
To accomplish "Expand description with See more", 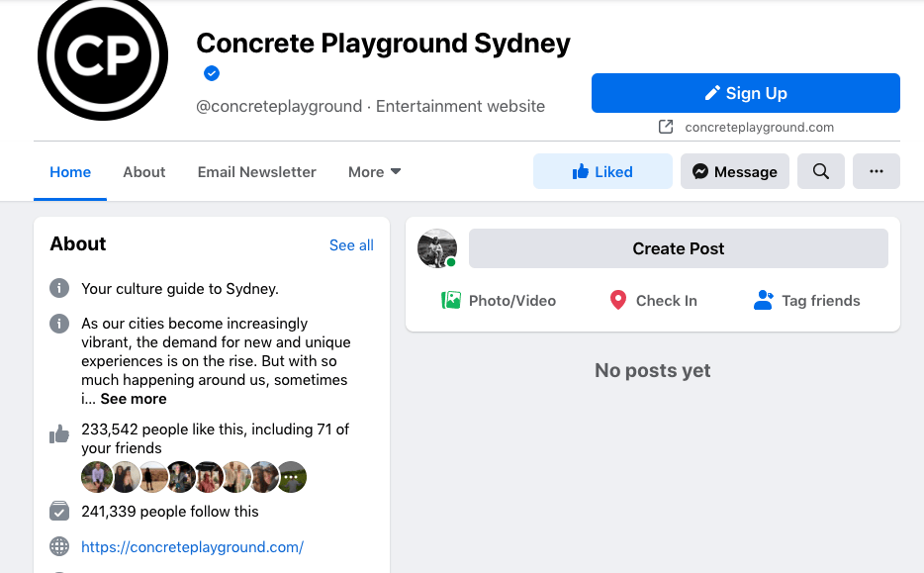I will point(134,399).
